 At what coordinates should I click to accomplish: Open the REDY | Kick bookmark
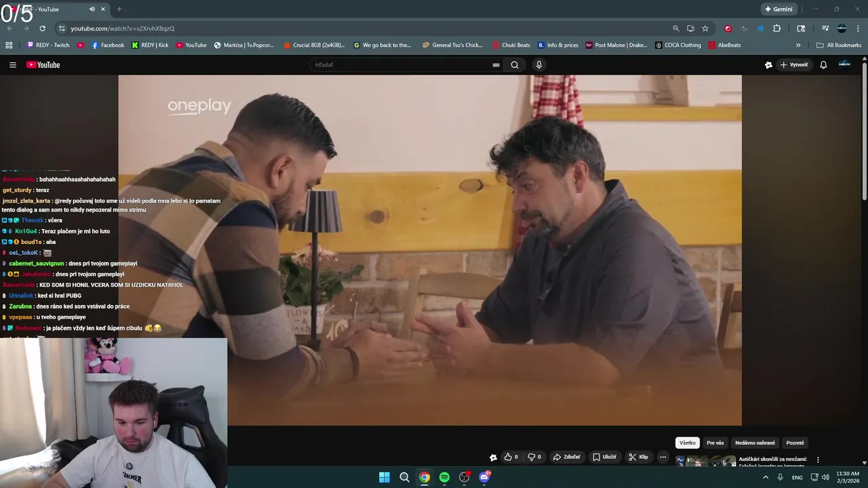pyautogui.click(x=150, y=45)
